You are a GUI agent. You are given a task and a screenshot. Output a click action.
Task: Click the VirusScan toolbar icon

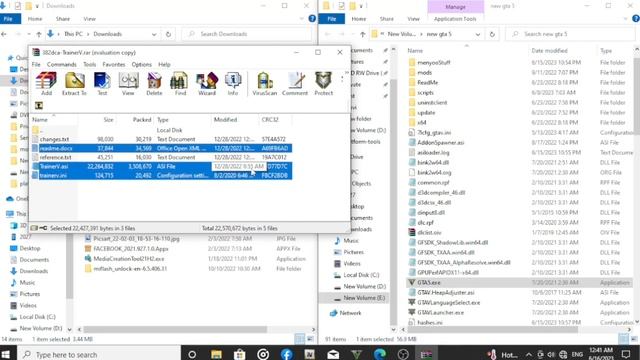(264, 84)
